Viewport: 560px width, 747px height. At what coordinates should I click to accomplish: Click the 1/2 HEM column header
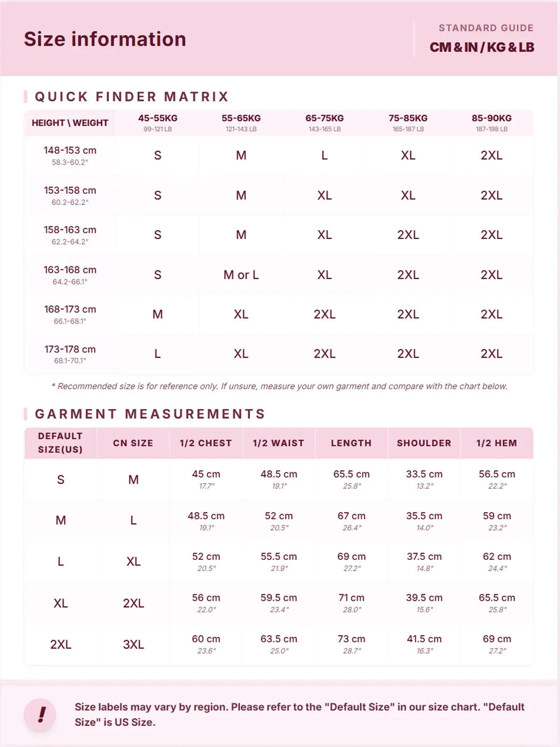click(497, 443)
